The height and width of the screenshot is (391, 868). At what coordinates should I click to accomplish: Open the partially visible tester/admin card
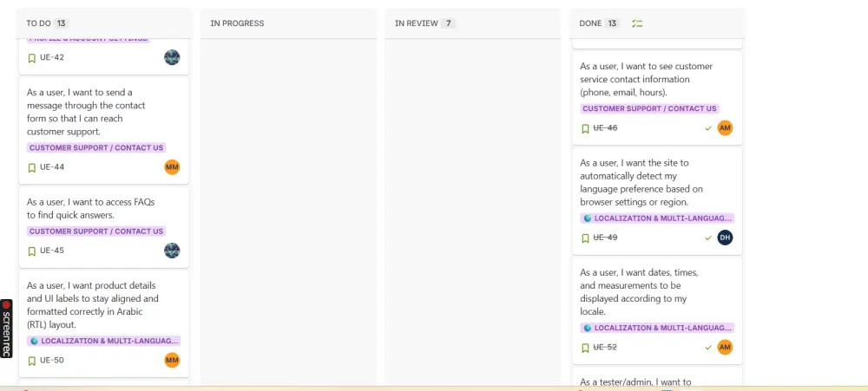click(657, 376)
